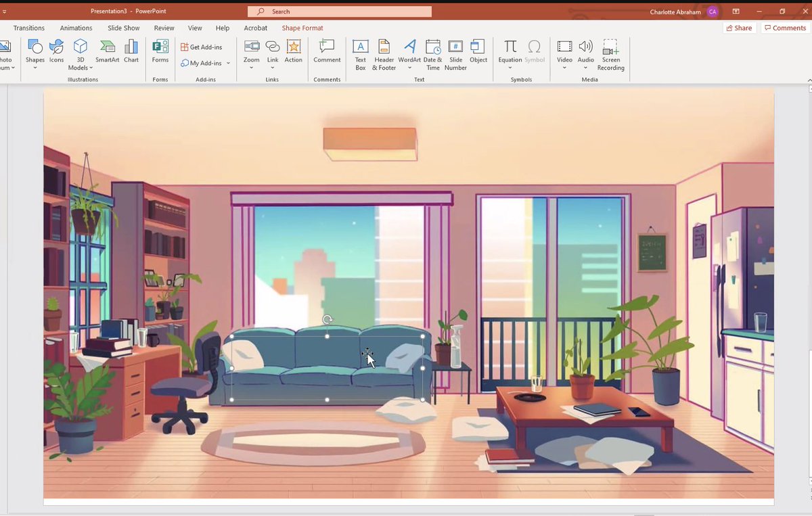The height and width of the screenshot is (516, 812).
Task: Switch to the Transitions tab
Action: point(29,28)
